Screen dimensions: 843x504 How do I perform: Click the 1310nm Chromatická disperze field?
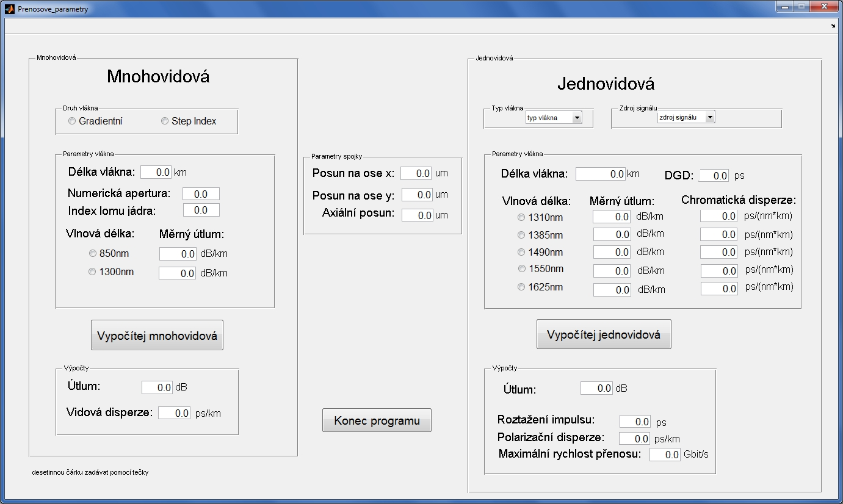[x=719, y=216]
